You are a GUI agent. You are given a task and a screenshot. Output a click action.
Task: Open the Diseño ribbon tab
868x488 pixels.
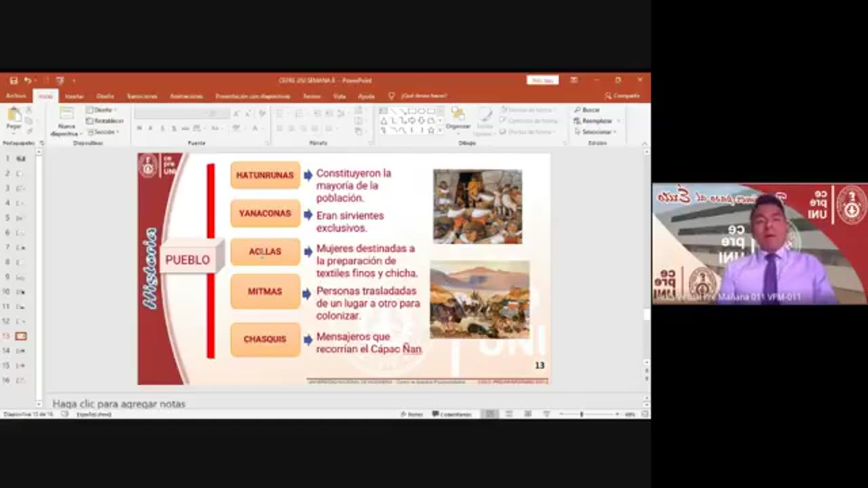(x=105, y=96)
